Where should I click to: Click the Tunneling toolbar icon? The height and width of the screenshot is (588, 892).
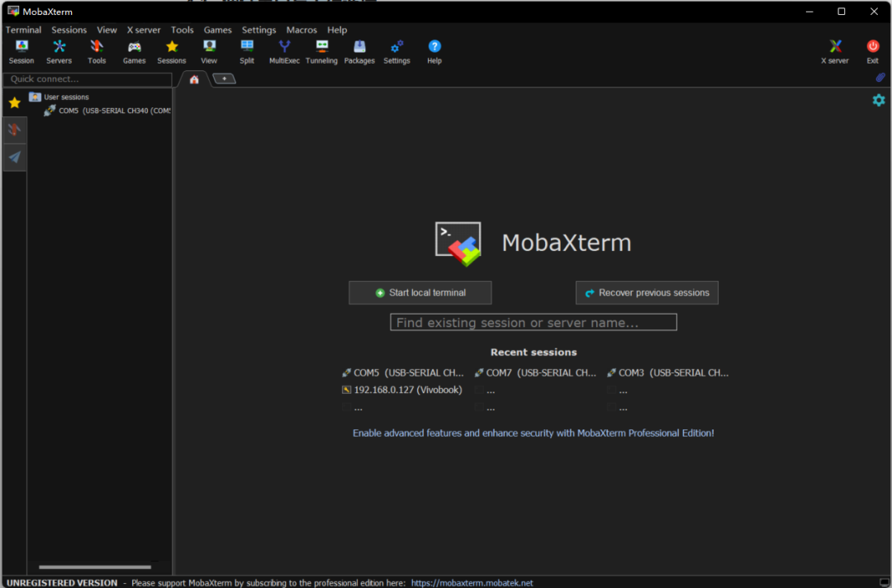coord(321,52)
